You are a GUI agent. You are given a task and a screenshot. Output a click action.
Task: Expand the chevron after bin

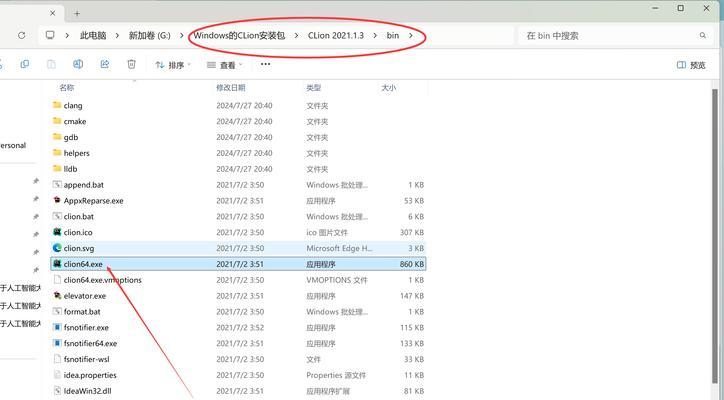[x=410, y=36]
